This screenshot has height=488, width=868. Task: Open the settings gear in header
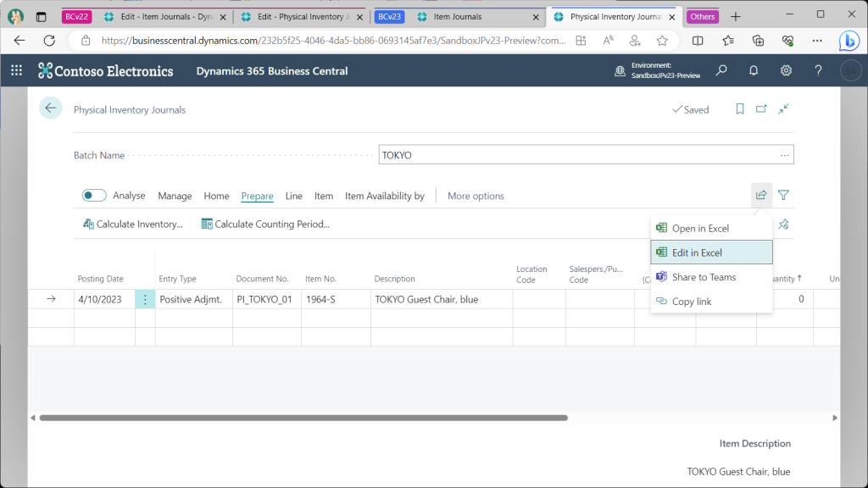click(786, 71)
